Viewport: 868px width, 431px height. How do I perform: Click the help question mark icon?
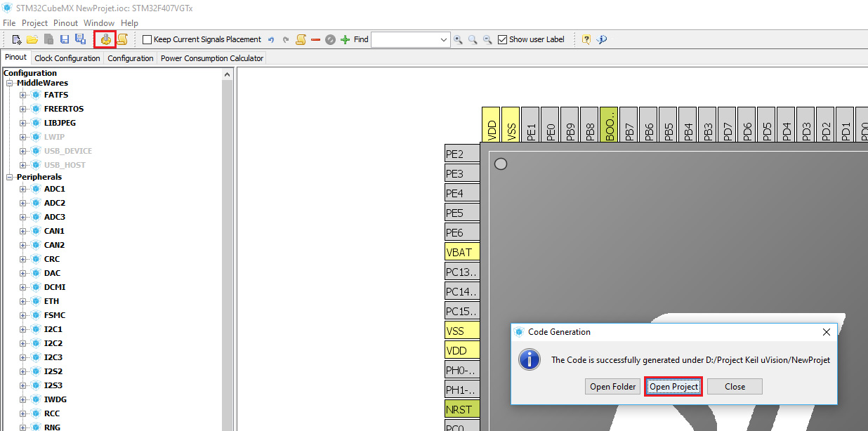coord(586,39)
